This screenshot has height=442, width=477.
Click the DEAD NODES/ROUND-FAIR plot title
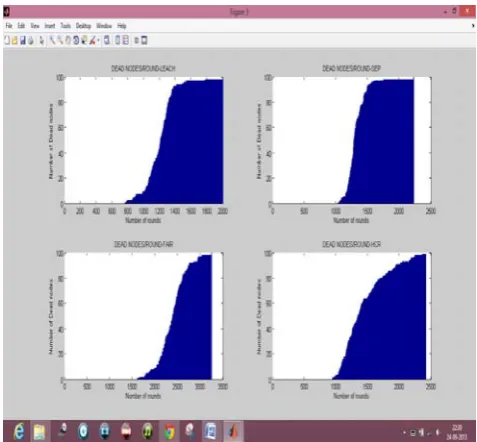(143, 244)
